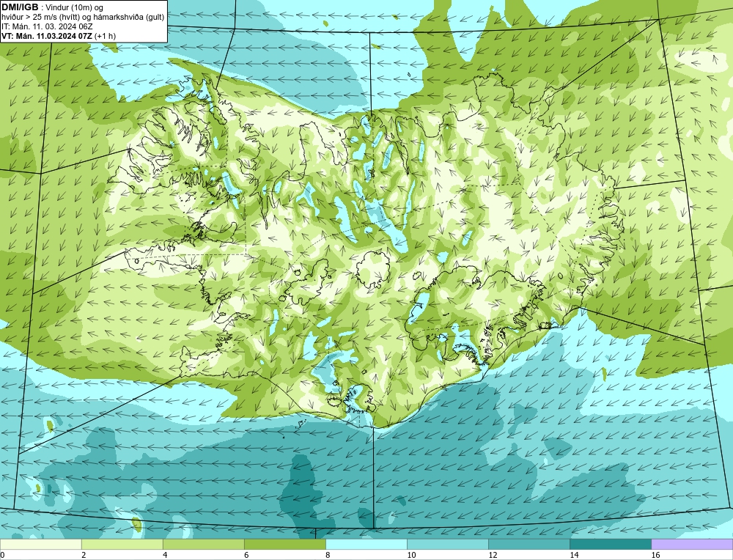Viewport: 733px width, 560px height.
Task: Click the 12–14 m/s teal legend swatch
Action: pyautogui.click(x=528, y=544)
